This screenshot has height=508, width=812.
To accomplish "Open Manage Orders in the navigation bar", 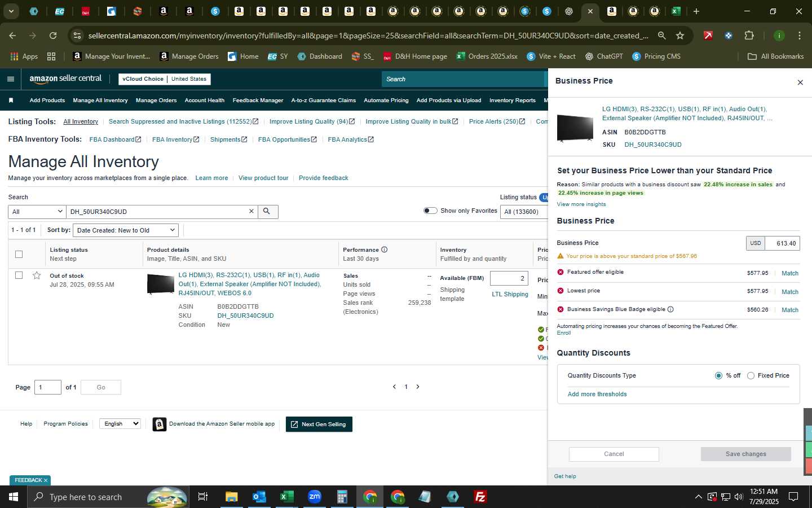I will [x=156, y=100].
